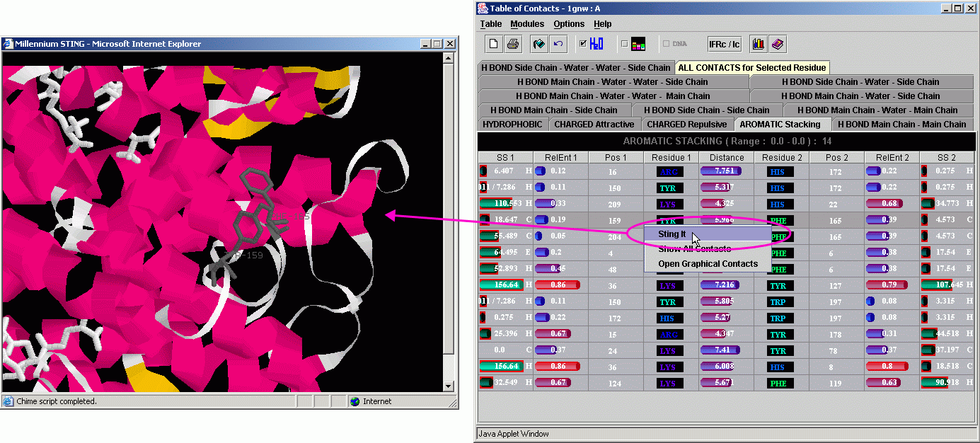
Task: Click 'Chime script completed.' status text
Action: tap(56, 401)
